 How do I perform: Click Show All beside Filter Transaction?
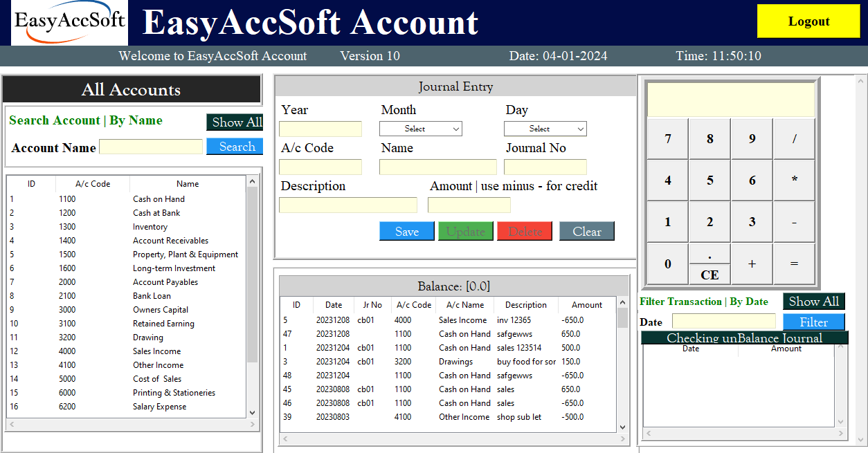point(814,302)
